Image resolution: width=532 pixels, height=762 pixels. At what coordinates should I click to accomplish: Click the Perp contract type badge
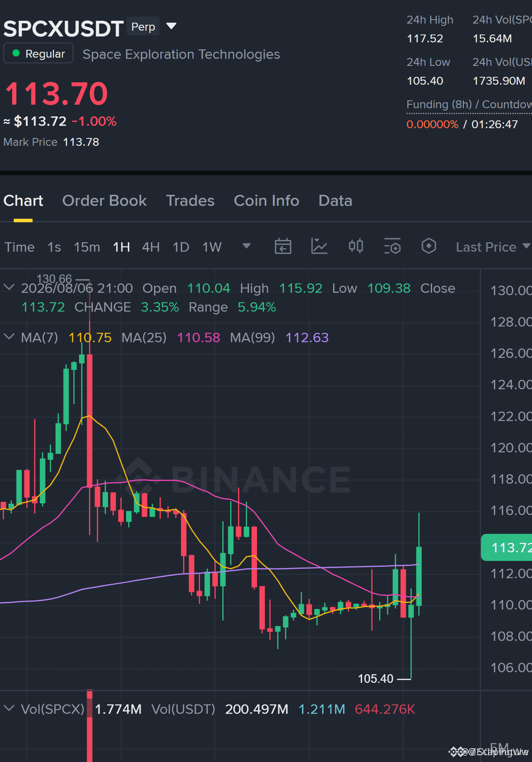coord(143,27)
